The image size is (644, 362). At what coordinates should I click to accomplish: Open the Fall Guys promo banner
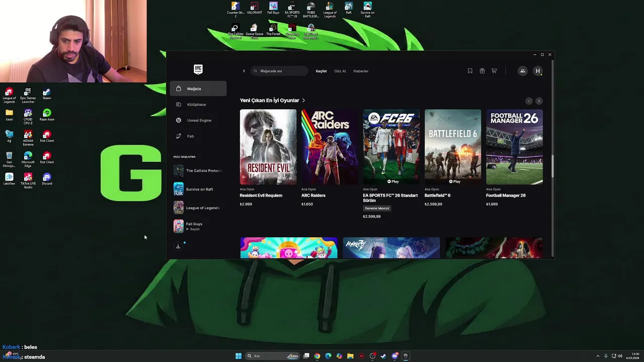click(x=289, y=248)
